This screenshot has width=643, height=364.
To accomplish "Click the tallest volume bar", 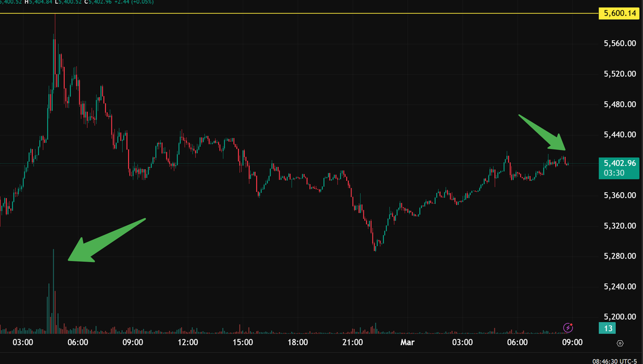I will 54,291.
